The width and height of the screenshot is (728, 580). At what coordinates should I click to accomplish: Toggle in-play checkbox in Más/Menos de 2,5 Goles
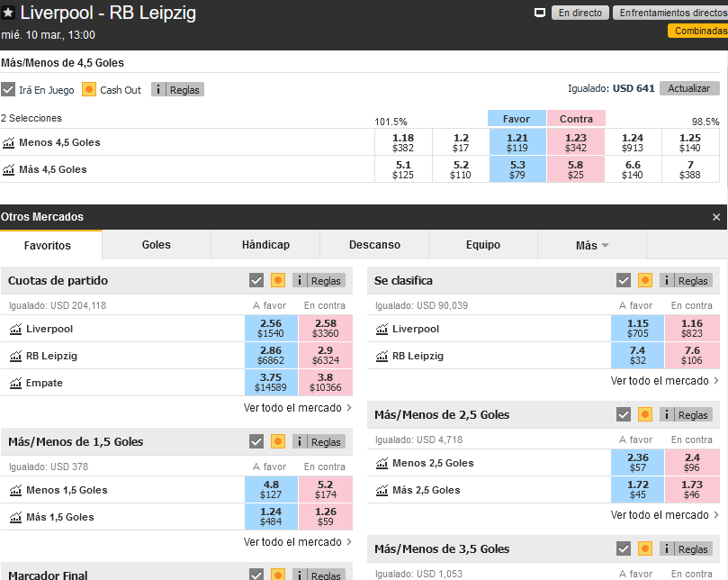[x=624, y=414]
